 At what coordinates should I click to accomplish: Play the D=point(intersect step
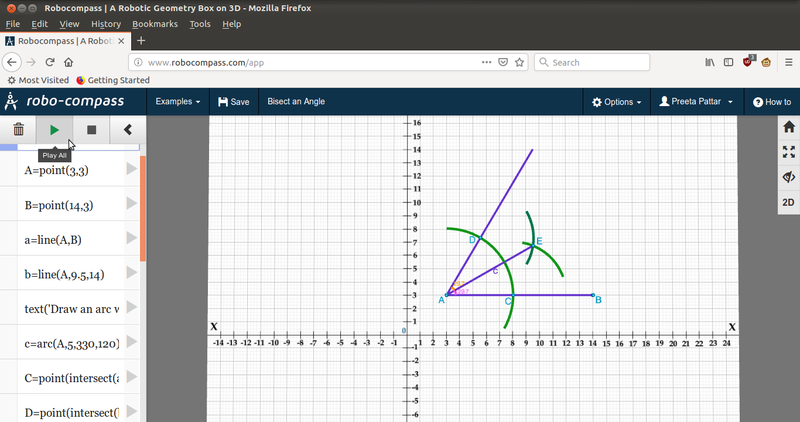click(x=132, y=411)
